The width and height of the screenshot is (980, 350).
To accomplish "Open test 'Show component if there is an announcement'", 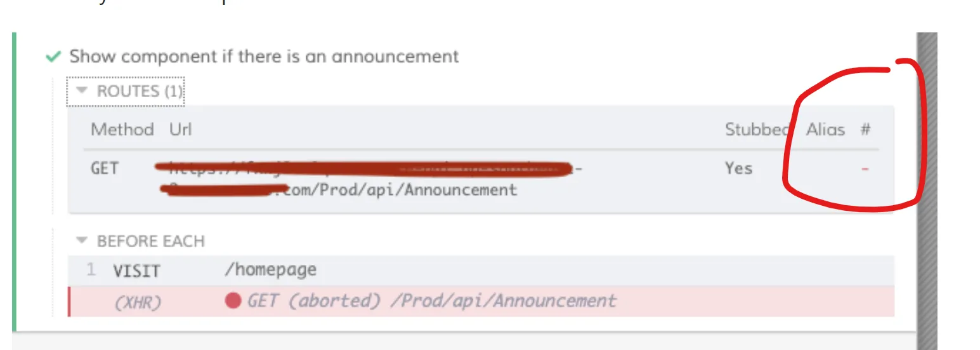I will (x=264, y=57).
